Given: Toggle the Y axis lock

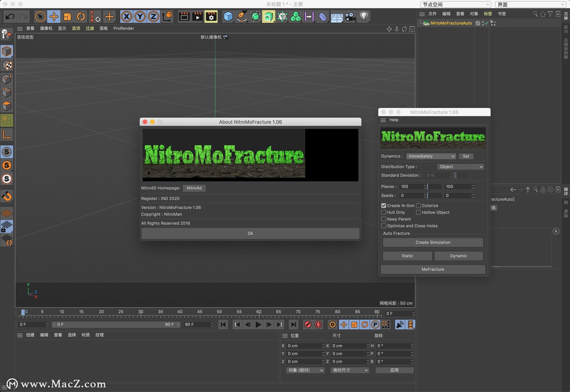Looking at the screenshot, I should pos(140,17).
